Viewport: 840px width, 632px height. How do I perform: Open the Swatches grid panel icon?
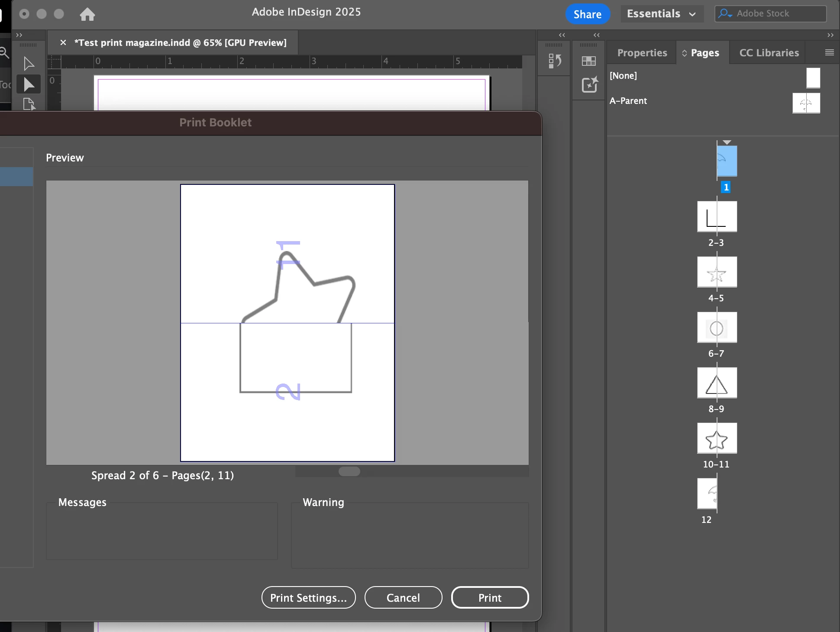point(588,61)
